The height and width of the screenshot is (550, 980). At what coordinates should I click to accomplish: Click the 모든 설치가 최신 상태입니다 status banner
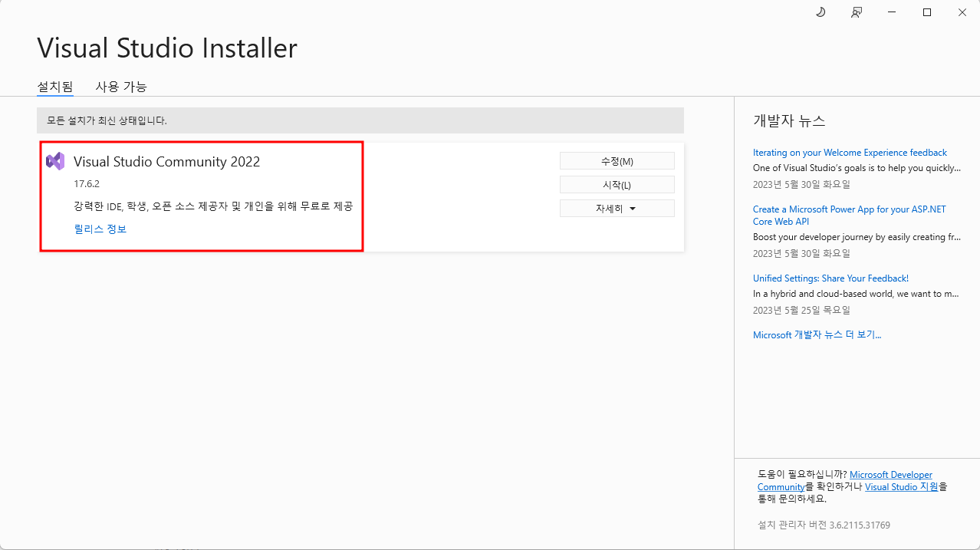360,120
